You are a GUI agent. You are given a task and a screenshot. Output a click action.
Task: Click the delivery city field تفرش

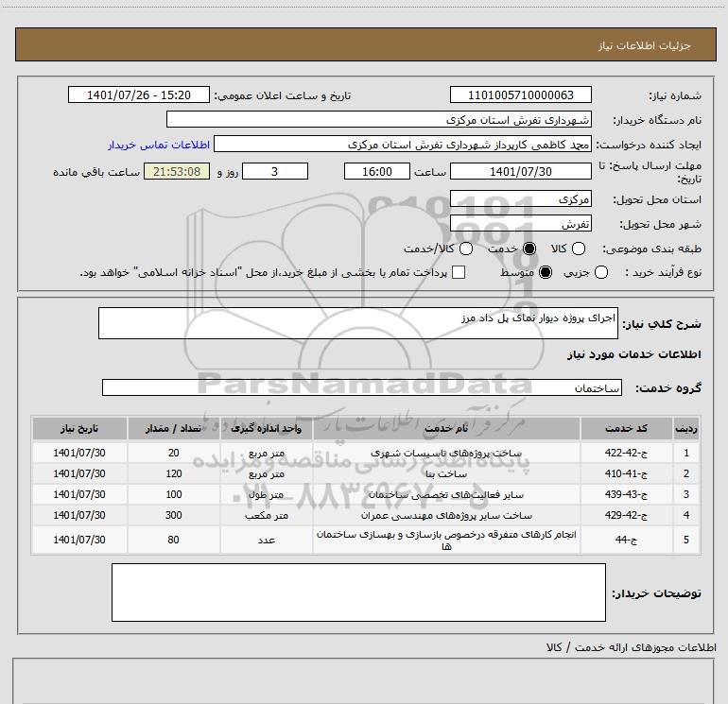pyautogui.click(x=520, y=224)
